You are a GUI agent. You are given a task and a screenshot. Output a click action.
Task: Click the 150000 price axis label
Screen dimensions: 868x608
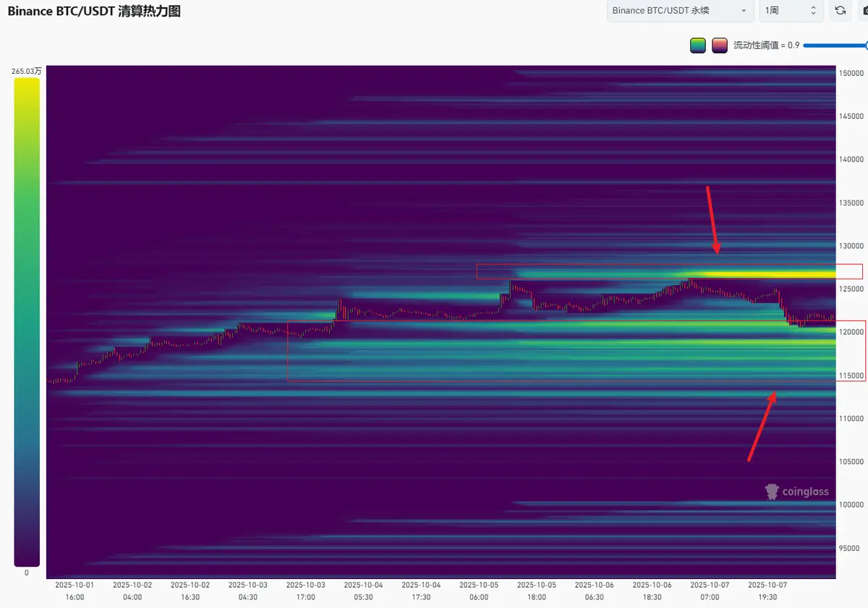click(x=851, y=73)
